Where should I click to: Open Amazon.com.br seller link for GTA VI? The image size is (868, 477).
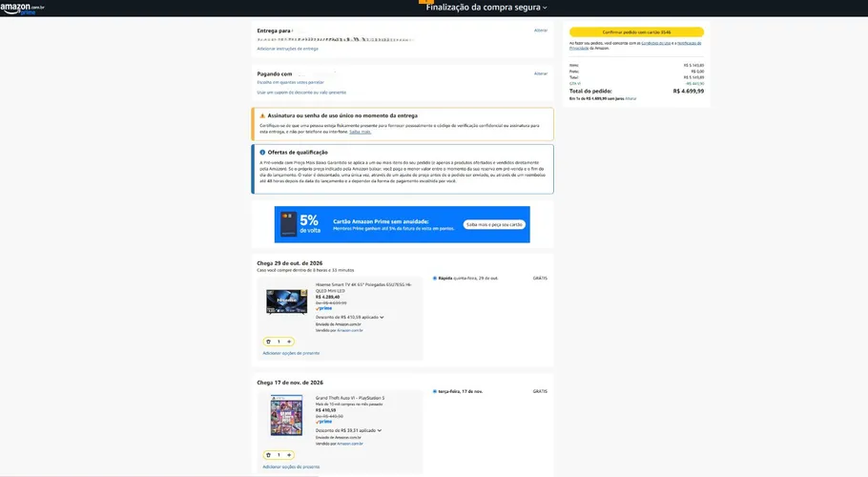click(x=350, y=444)
